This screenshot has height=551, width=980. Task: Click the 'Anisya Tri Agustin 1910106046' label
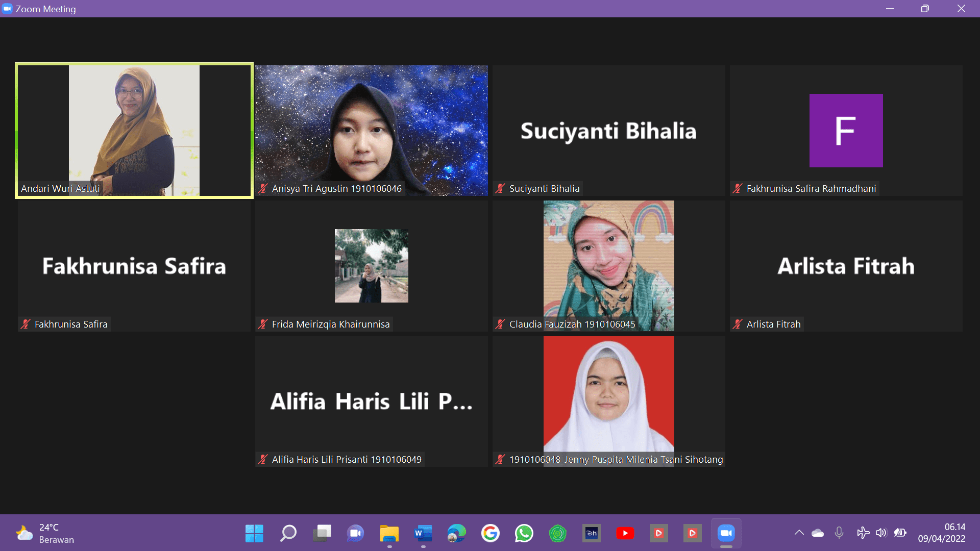(337, 189)
